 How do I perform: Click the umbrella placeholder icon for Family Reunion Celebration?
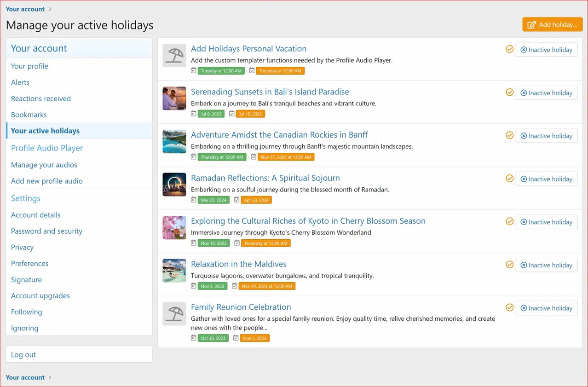click(x=174, y=314)
